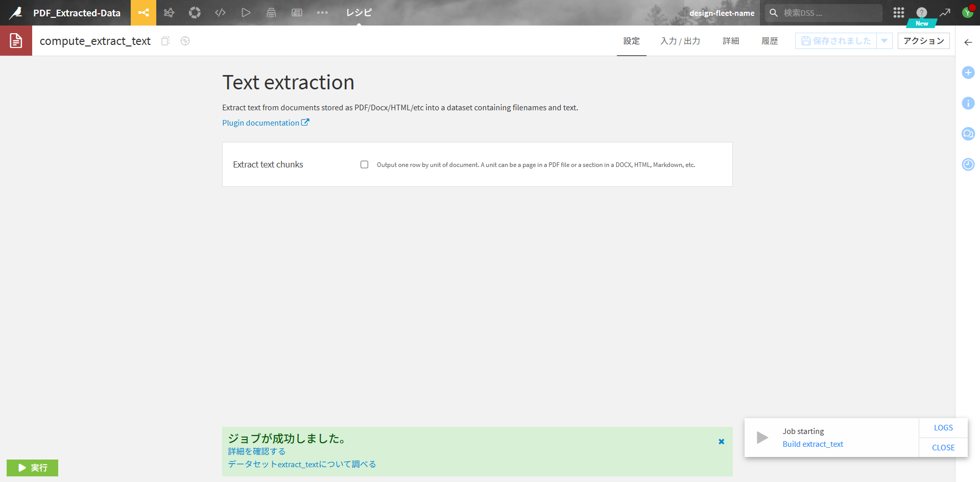This screenshot has height=482, width=980.
Task: Open the dashboards icon in top navbar
Action: click(297, 13)
